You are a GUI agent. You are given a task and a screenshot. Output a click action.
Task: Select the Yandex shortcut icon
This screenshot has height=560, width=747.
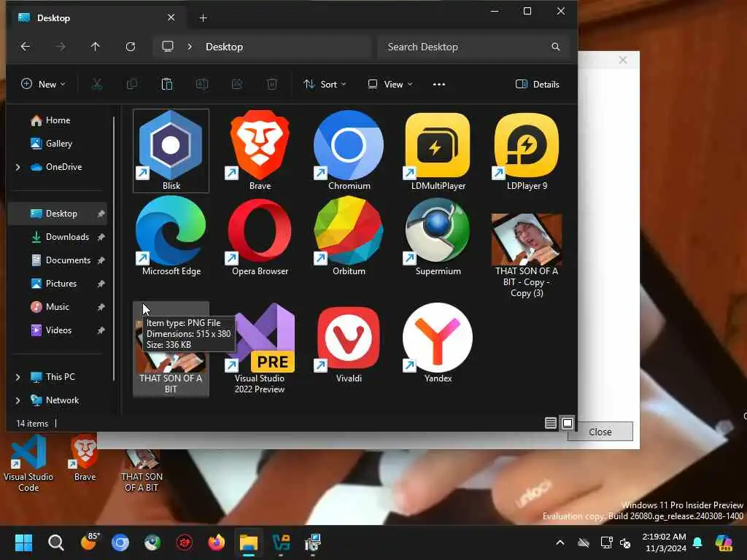tap(438, 344)
